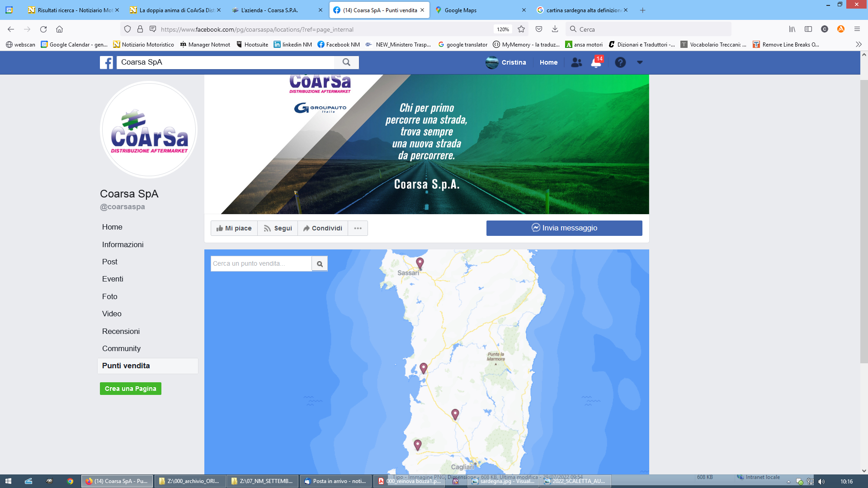The width and height of the screenshot is (868, 488).
Task: Select Punti vendita in sidebar
Action: coord(147,366)
